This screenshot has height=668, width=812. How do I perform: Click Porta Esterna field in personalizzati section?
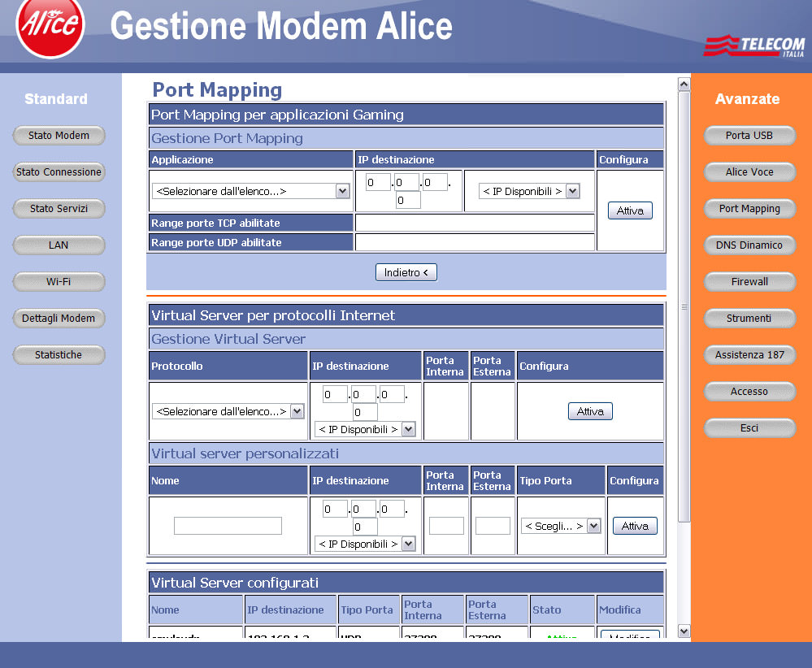(x=493, y=526)
